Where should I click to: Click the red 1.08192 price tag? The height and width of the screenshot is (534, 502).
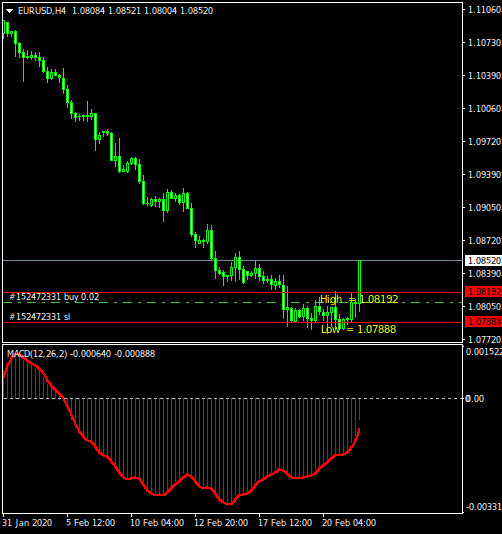483,292
